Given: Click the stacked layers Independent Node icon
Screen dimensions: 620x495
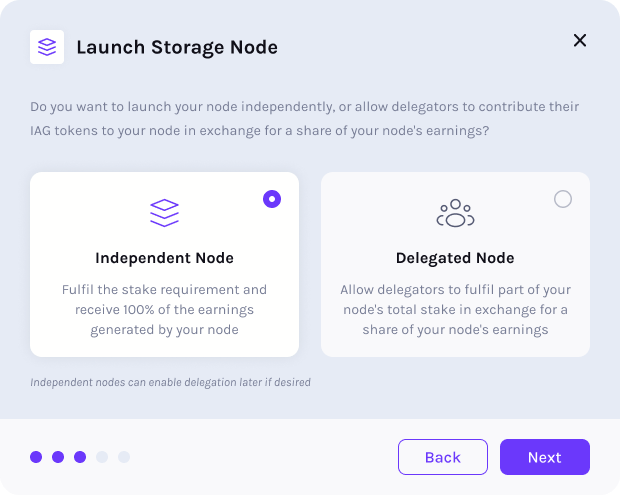Looking at the screenshot, I should (164, 212).
